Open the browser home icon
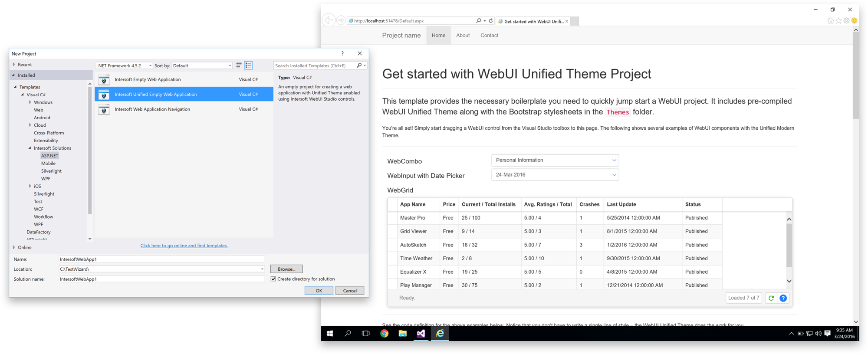 click(x=830, y=20)
